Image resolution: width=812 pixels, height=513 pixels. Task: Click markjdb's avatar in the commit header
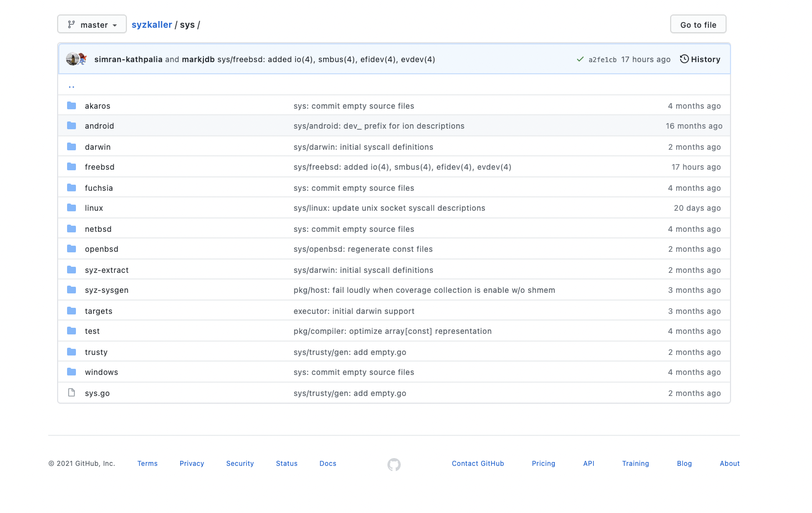pyautogui.click(x=83, y=59)
